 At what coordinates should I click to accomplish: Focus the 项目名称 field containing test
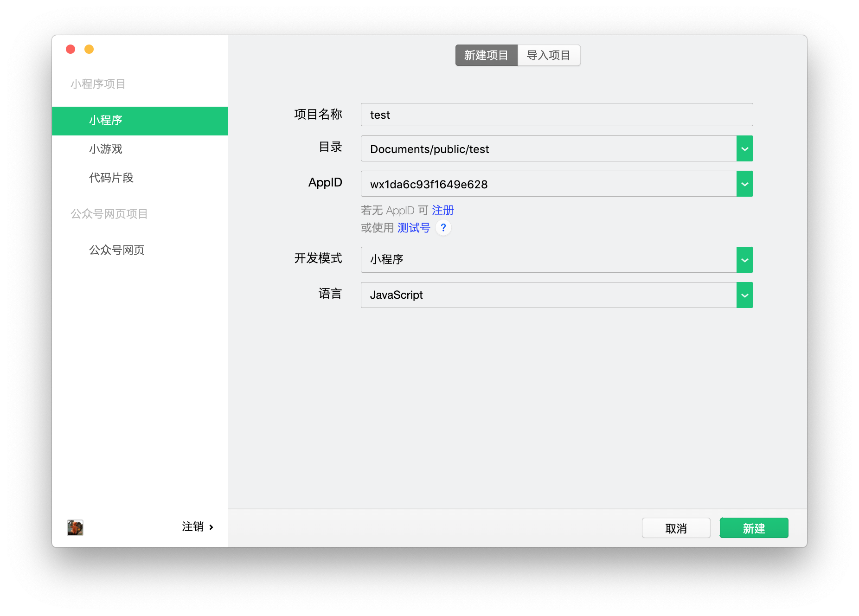point(557,115)
